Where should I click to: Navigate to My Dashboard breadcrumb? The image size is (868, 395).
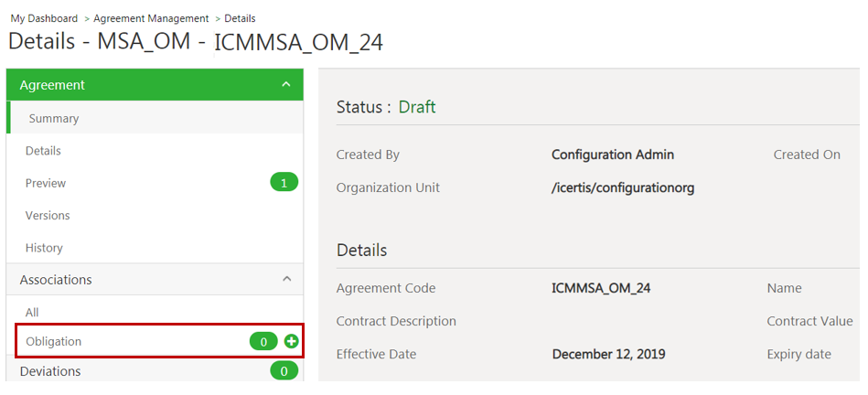coord(44,18)
